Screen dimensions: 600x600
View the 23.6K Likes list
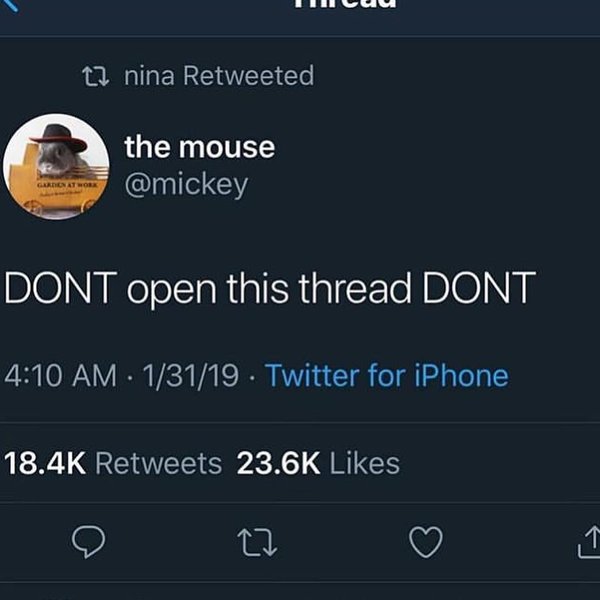point(318,464)
